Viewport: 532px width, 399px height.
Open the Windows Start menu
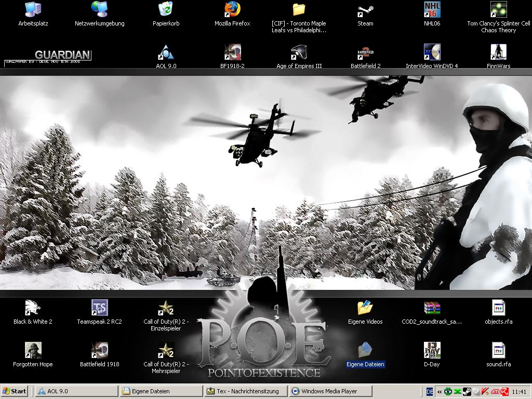[x=14, y=391]
